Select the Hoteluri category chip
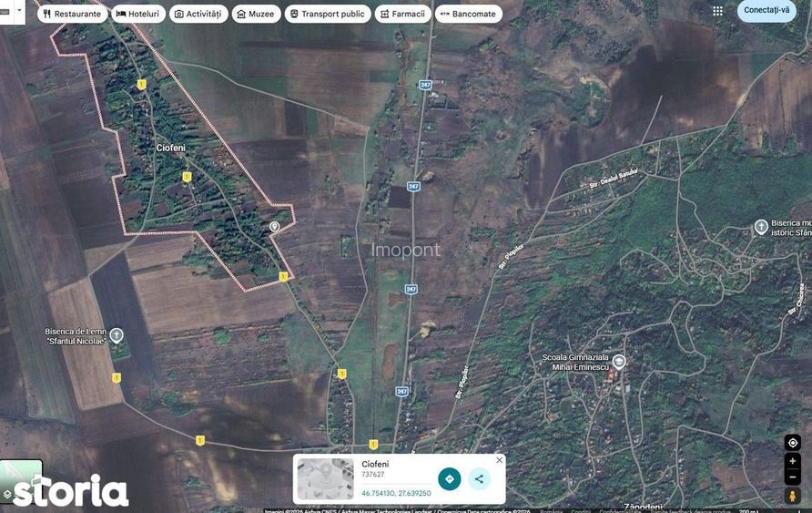 tap(138, 14)
